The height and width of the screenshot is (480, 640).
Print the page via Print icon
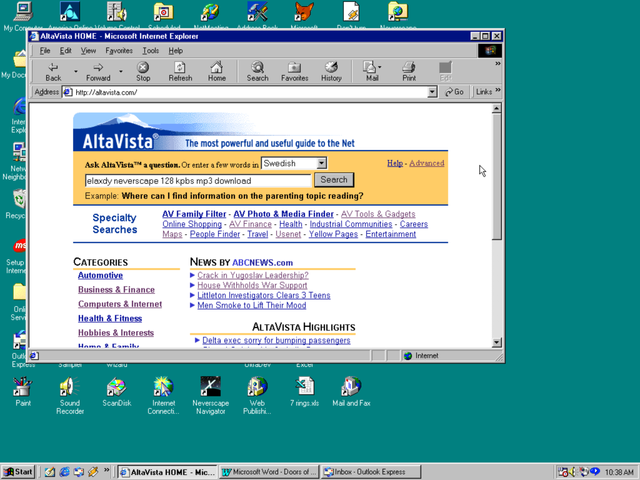[409, 71]
